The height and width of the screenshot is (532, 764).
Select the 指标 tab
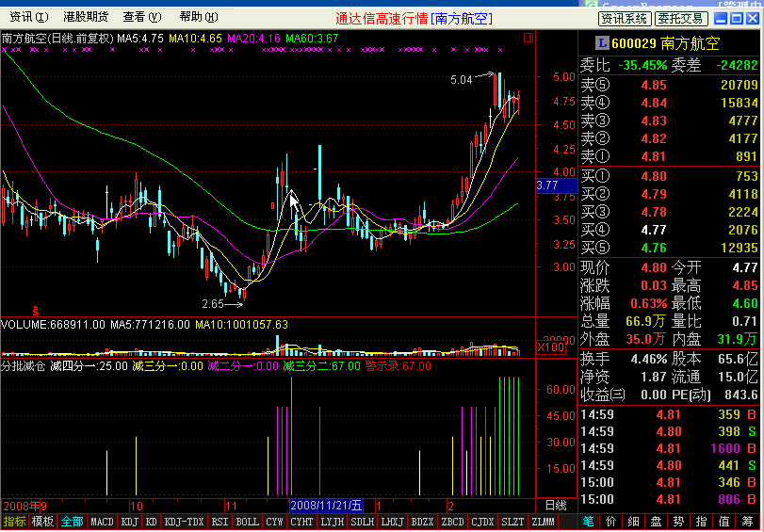pos(14,522)
